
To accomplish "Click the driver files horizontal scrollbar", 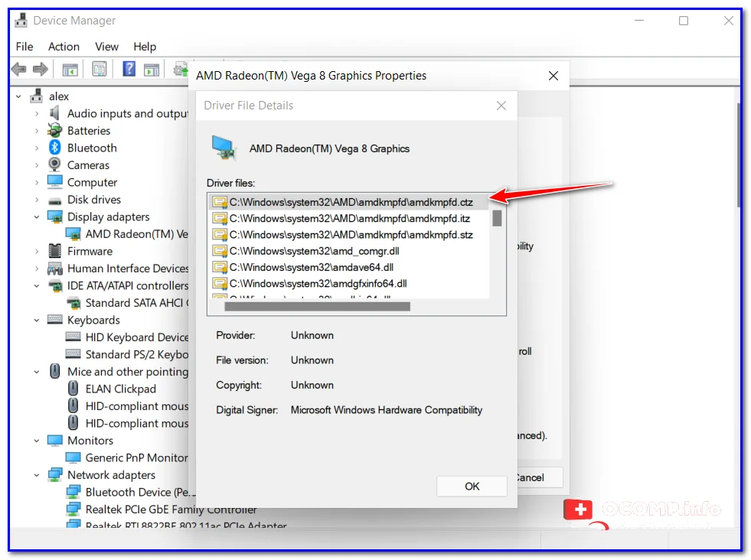I will pyautogui.click(x=317, y=306).
